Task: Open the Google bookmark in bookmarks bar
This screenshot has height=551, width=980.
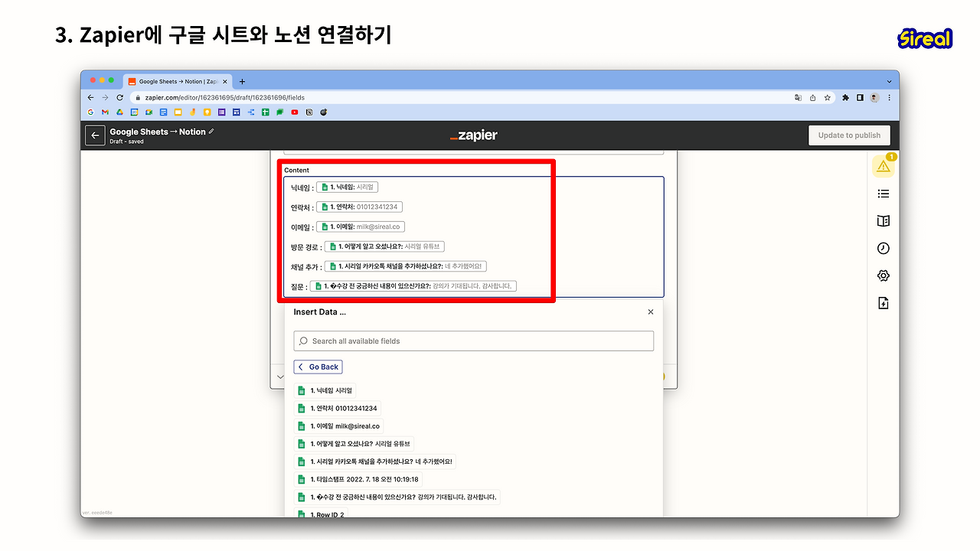Action: point(90,112)
